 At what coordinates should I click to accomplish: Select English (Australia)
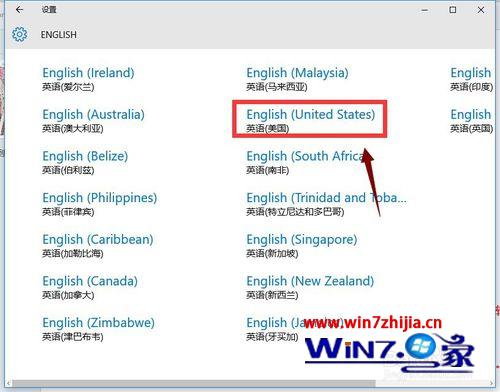point(93,121)
